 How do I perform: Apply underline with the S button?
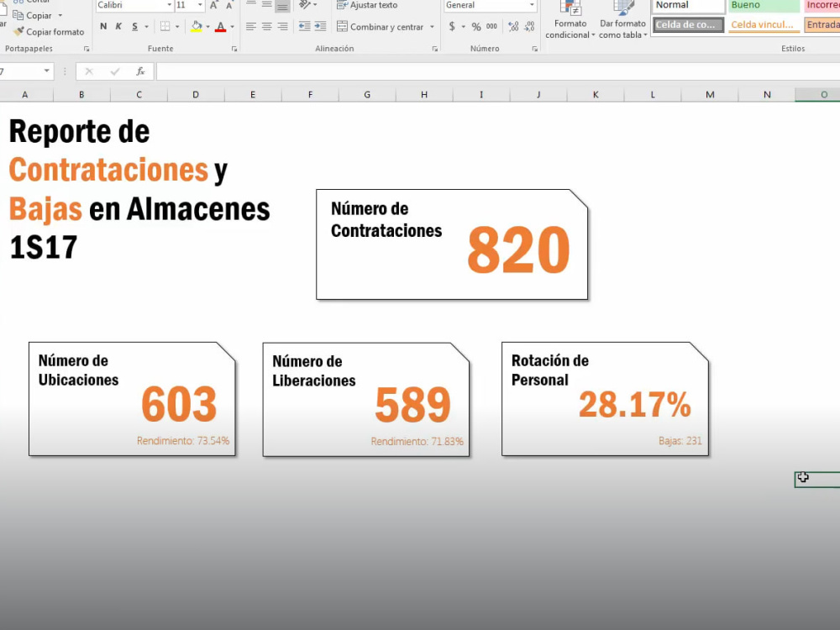134,26
